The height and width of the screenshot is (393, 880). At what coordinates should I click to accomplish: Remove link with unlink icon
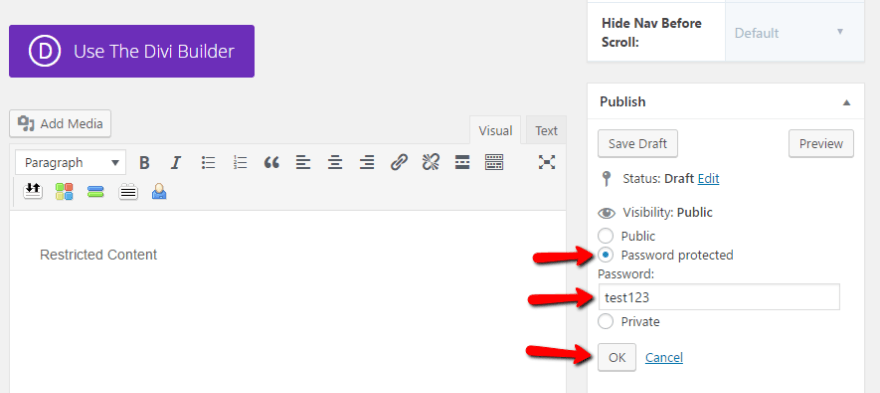[430, 163]
